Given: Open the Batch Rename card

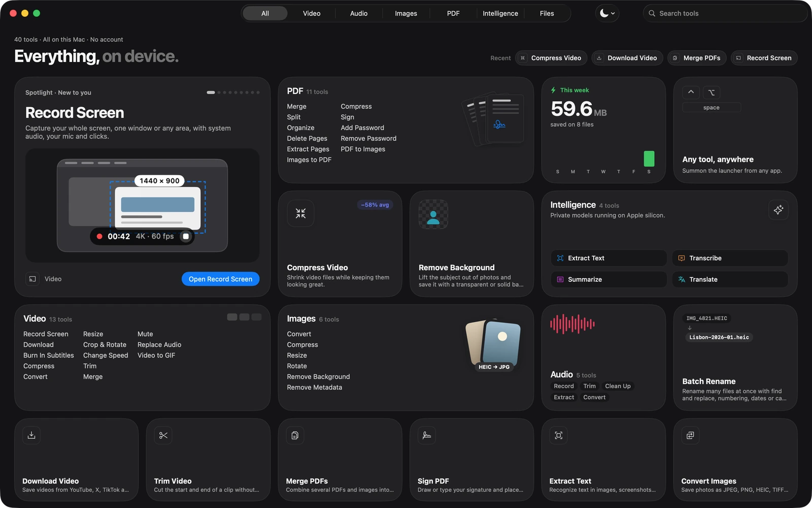Looking at the screenshot, I should [735, 358].
